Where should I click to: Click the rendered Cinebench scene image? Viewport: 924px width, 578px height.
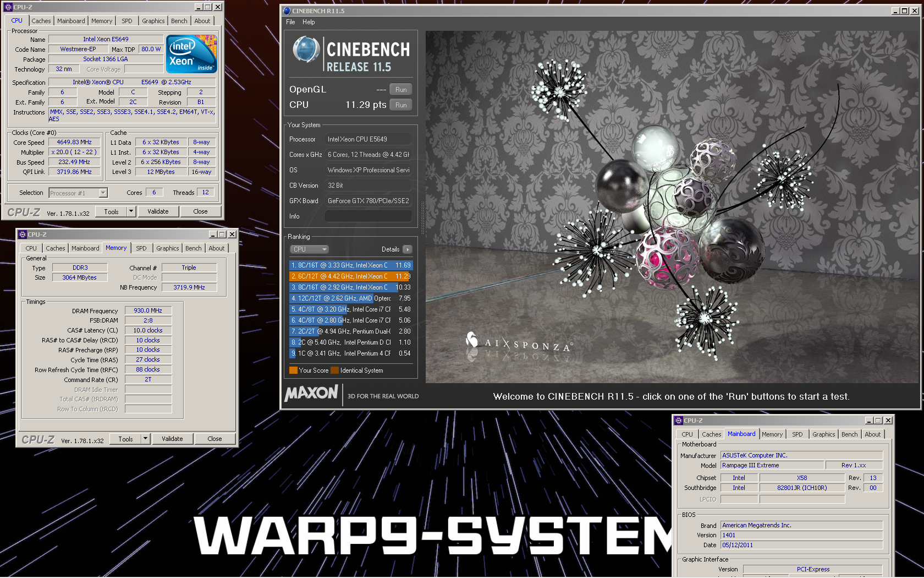672,207
